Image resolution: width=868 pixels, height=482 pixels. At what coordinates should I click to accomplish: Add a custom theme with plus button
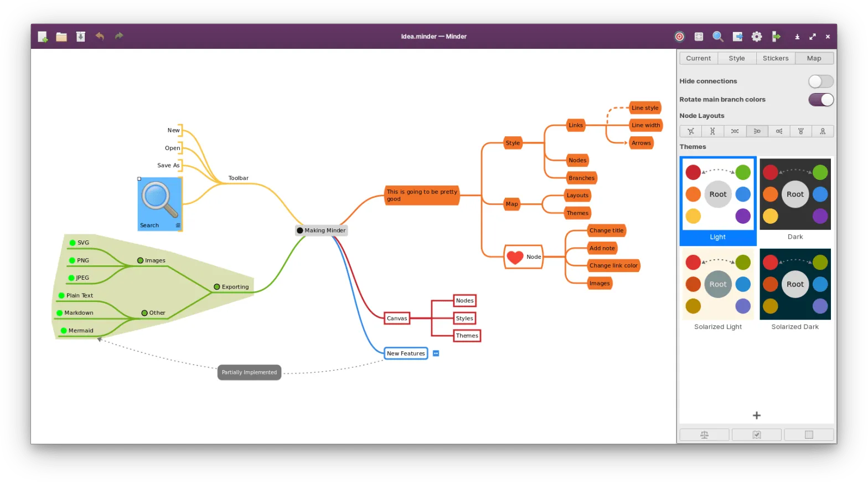(x=757, y=416)
